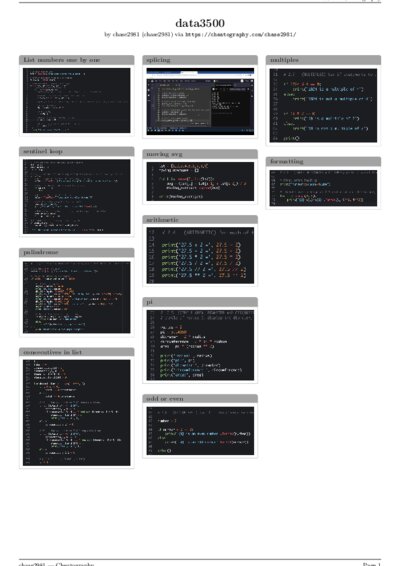
Task: Select the 'formatting' section header
Action: pyautogui.click(x=323, y=161)
